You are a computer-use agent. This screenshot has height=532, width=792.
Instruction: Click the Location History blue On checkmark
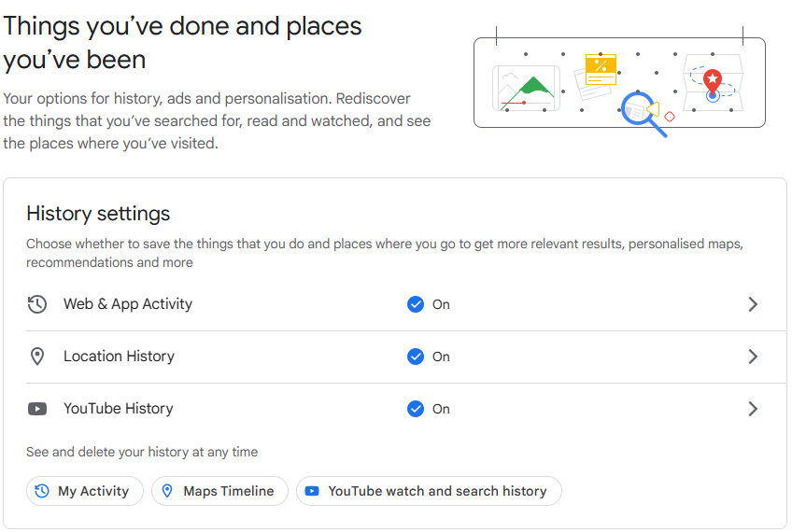[416, 357]
